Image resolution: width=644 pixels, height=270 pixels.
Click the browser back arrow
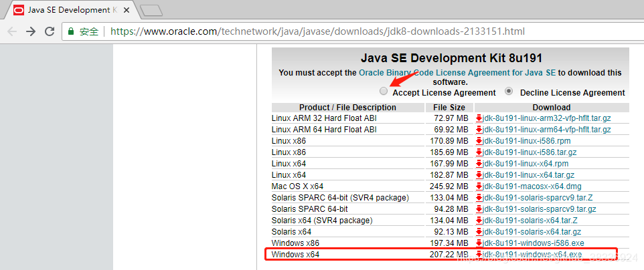point(12,31)
